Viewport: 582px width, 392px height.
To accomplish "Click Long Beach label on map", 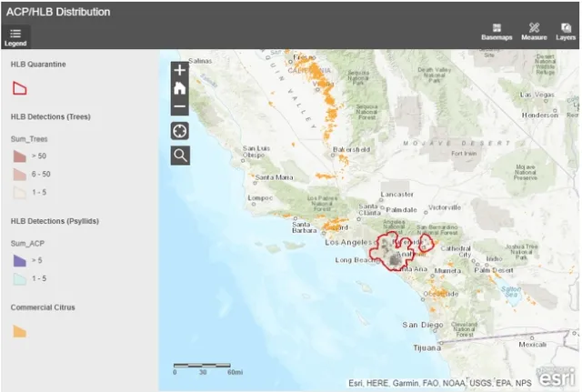I will coord(354,260).
